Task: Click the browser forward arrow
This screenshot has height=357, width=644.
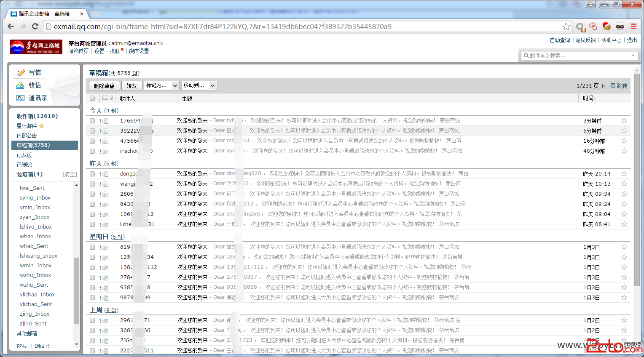Action: (x=23, y=26)
